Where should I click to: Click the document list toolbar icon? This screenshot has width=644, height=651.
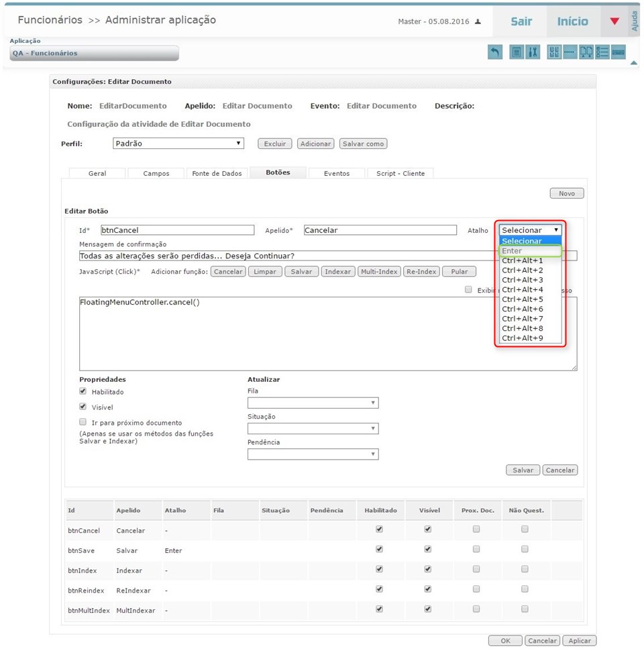pyautogui.click(x=516, y=52)
